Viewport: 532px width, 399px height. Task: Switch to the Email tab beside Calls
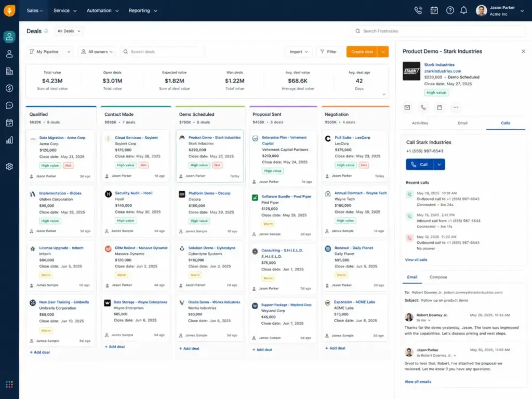pos(462,123)
